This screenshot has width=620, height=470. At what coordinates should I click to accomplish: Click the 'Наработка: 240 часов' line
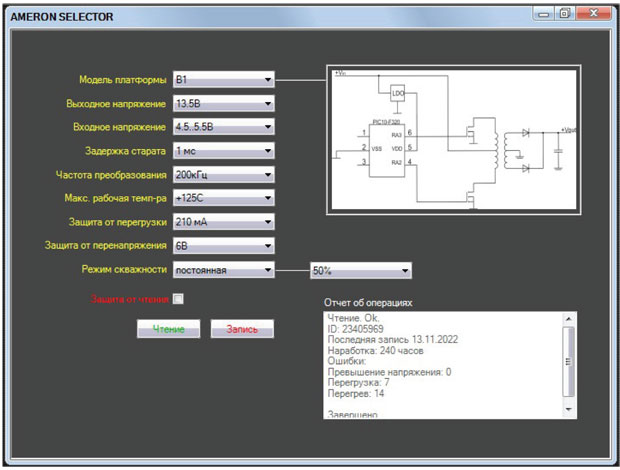point(375,351)
